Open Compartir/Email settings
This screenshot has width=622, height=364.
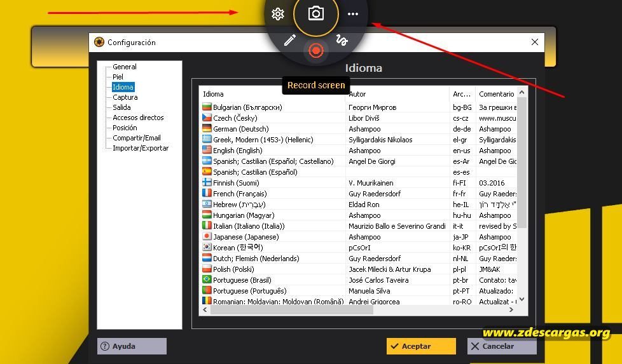pyautogui.click(x=137, y=138)
